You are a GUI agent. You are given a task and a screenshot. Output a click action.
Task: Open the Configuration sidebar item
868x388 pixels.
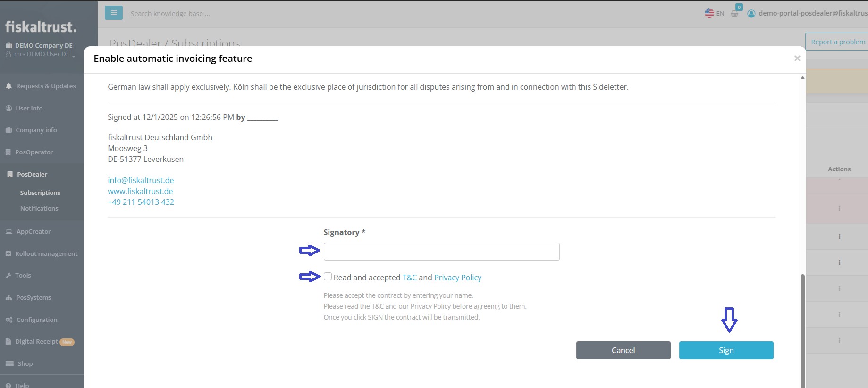tap(37, 320)
